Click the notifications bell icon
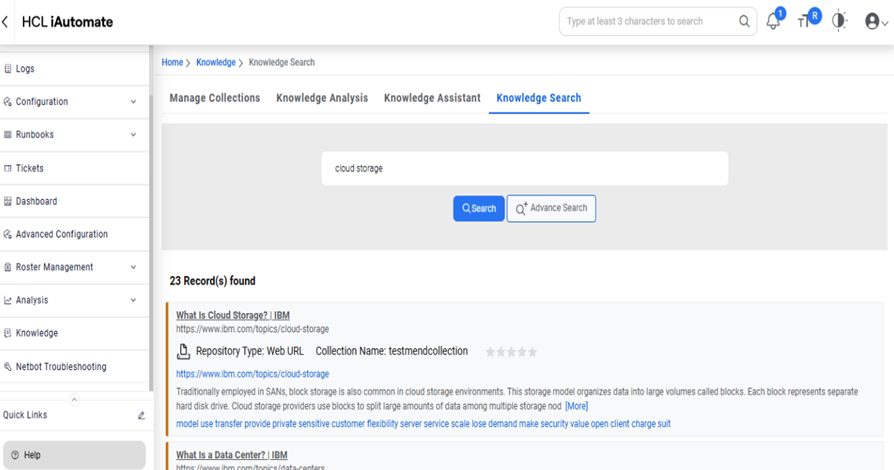The width and height of the screenshot is (894, 470). pos(773,22)
